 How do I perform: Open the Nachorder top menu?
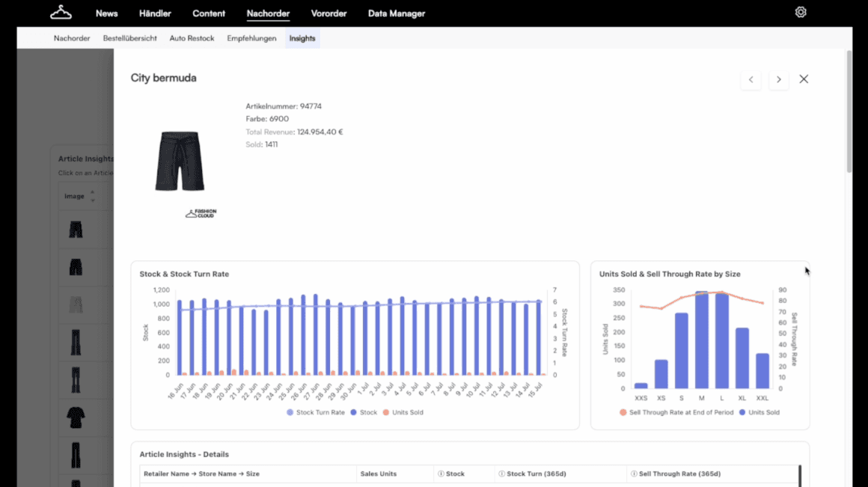click(x=268, y=13)
